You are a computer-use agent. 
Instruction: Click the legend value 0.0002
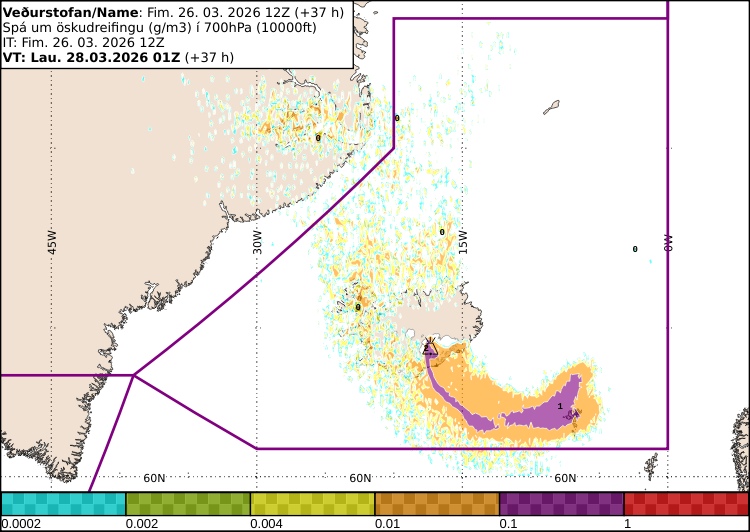pyautogui.click(x=21, y=523)
